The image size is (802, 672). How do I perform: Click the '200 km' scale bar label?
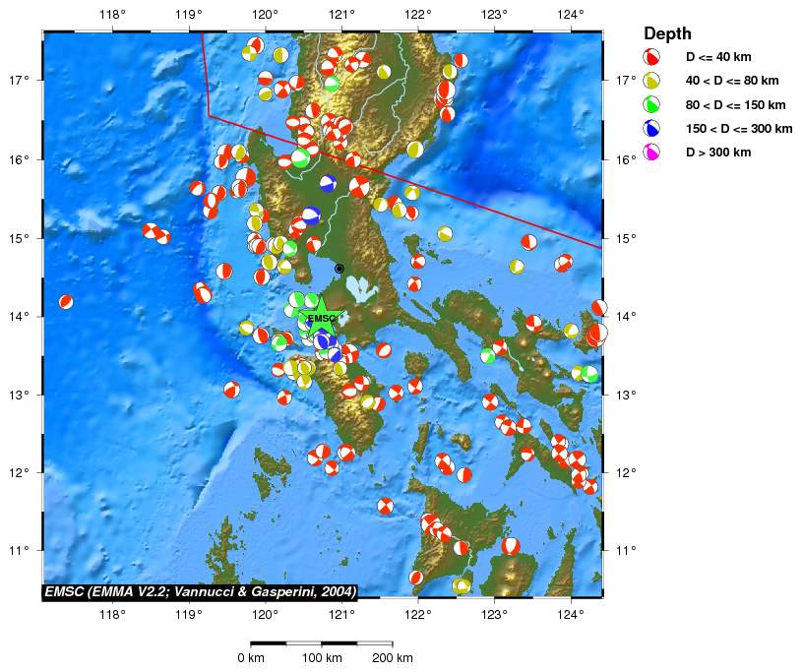(x=392, y=658)
